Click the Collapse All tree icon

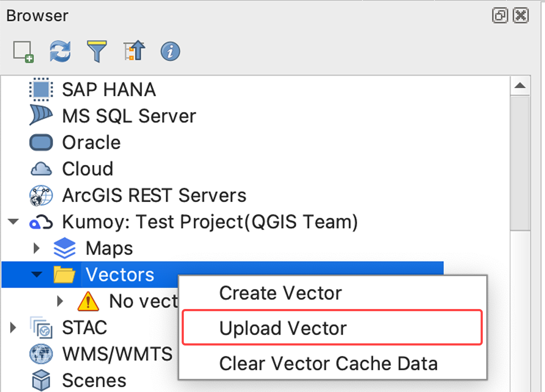(134, 51)
